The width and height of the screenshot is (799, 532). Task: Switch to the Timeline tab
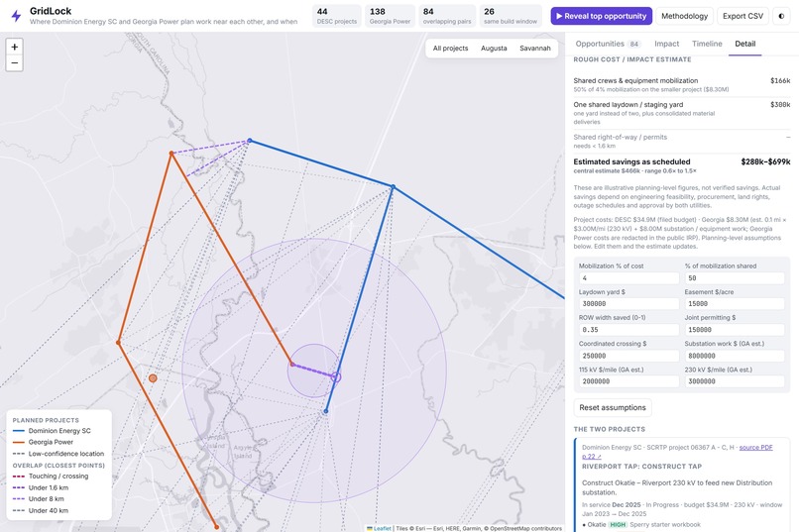[x=707, y=44]
